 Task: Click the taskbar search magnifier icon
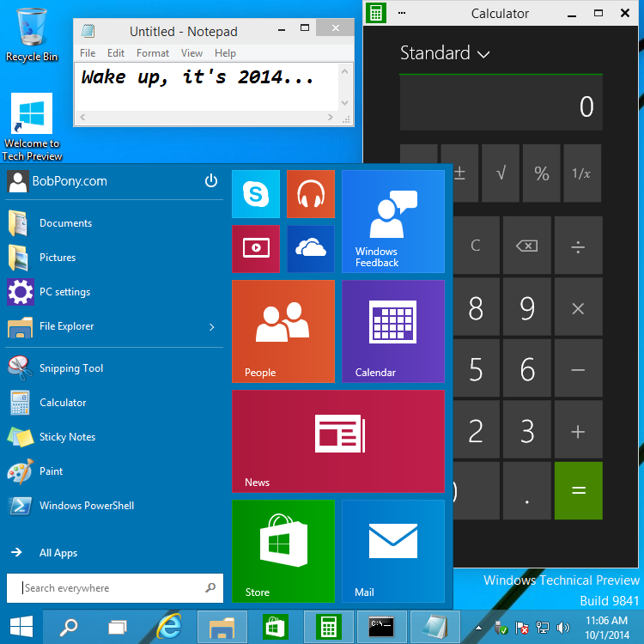(x=68, y=627)
